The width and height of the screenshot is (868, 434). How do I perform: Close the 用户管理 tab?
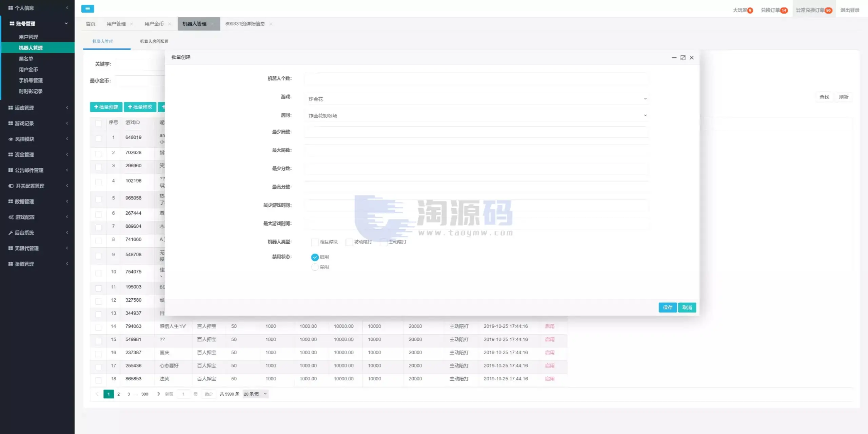pos(132,24)
